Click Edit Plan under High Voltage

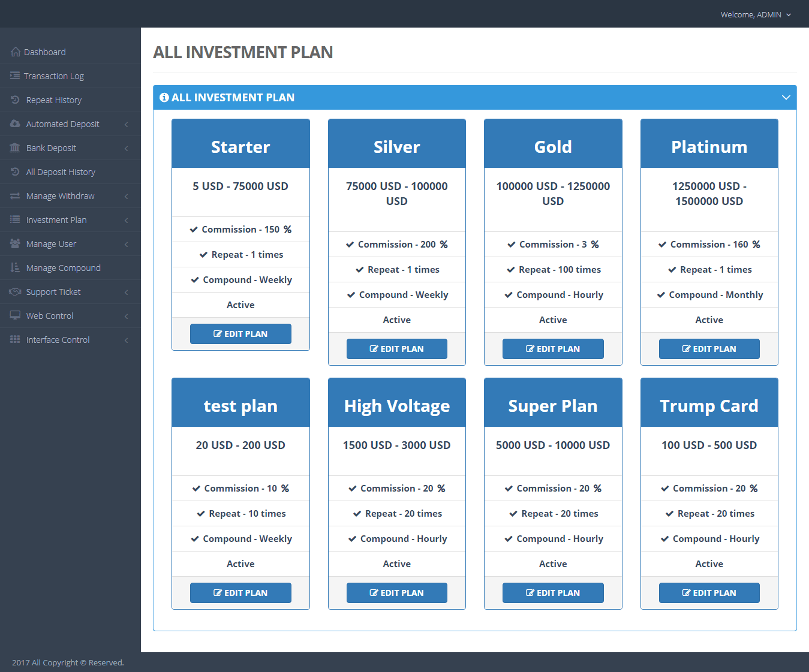[x=396, y=593]
